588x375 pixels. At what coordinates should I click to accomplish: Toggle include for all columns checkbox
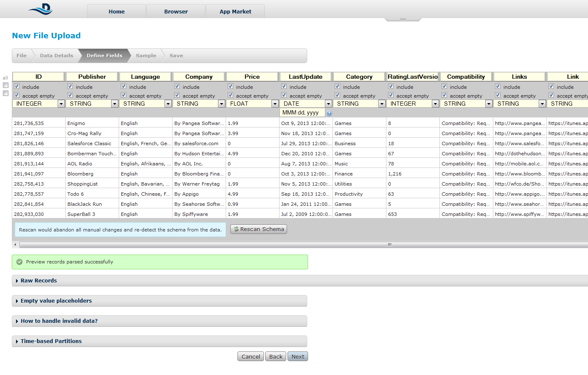6,85
